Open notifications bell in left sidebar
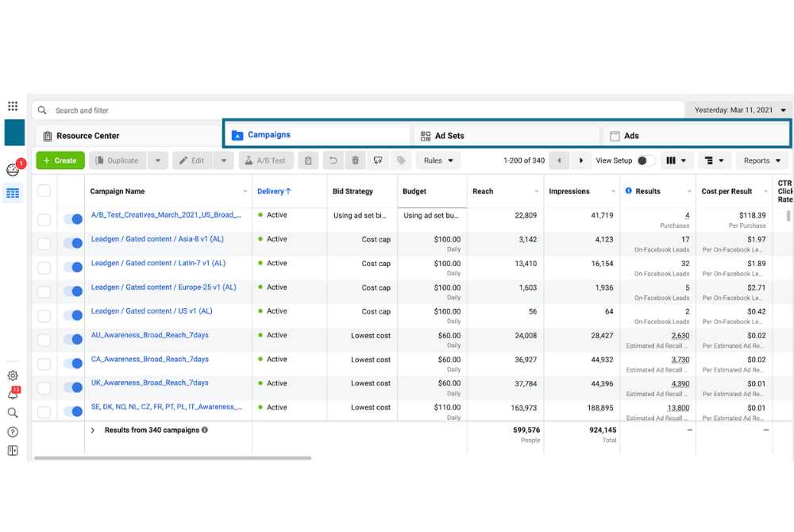 [x=13, y=395]
